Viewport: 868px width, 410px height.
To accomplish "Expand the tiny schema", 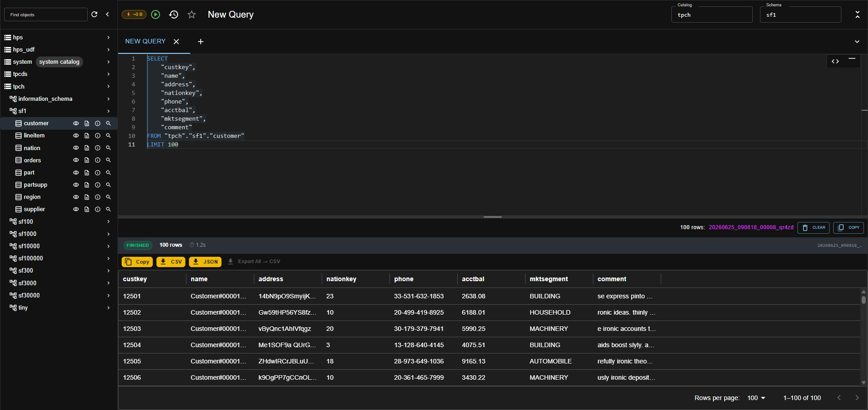I will click(x=108, y=308).
